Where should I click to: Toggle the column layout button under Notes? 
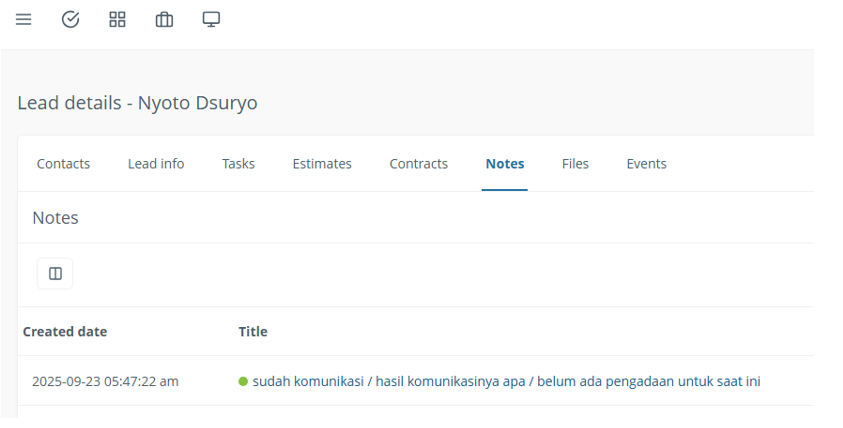[x=55, y=273]
